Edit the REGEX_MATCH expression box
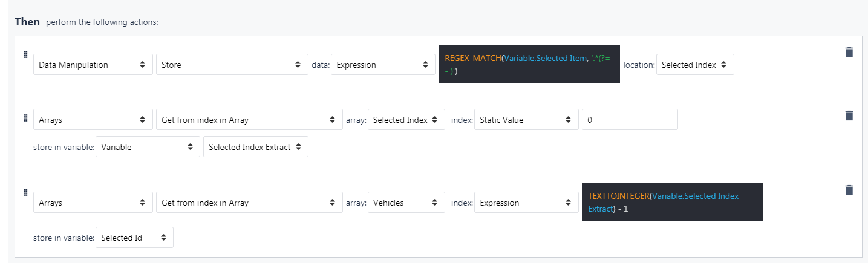 click(x=529, y=64)
